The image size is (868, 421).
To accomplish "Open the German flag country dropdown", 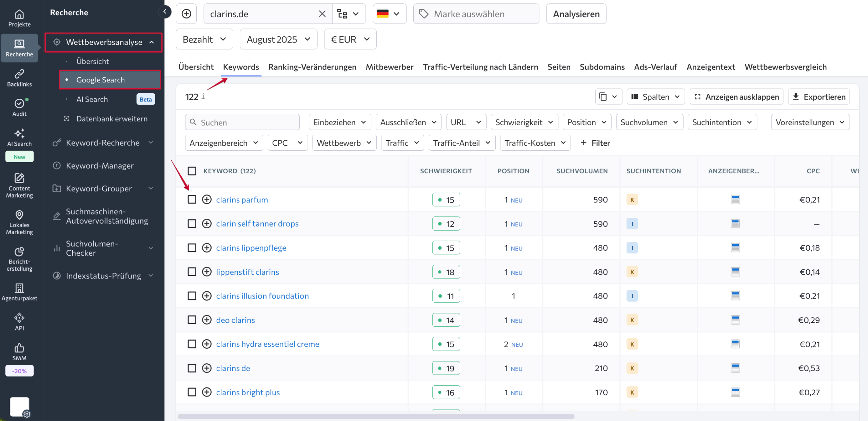I will pos(389,14).
